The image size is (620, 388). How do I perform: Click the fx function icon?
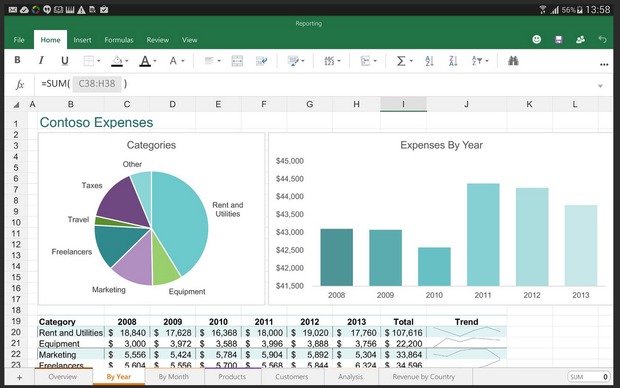pos(20,84)
